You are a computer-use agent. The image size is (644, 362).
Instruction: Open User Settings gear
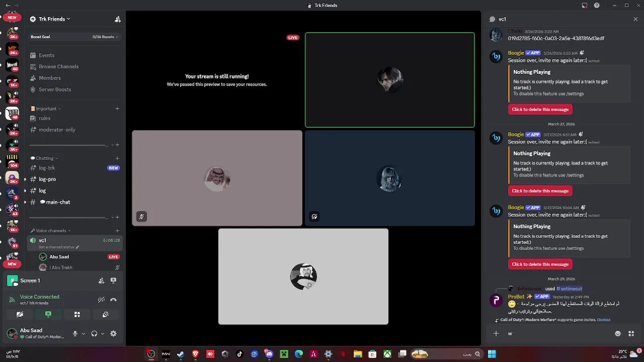point(113,333)
